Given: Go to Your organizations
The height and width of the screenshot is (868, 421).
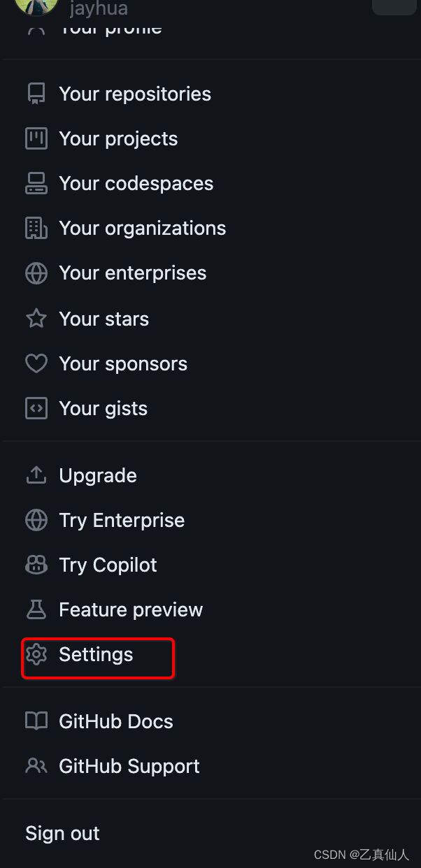Looking at the screenshot, I should [142, 229].
